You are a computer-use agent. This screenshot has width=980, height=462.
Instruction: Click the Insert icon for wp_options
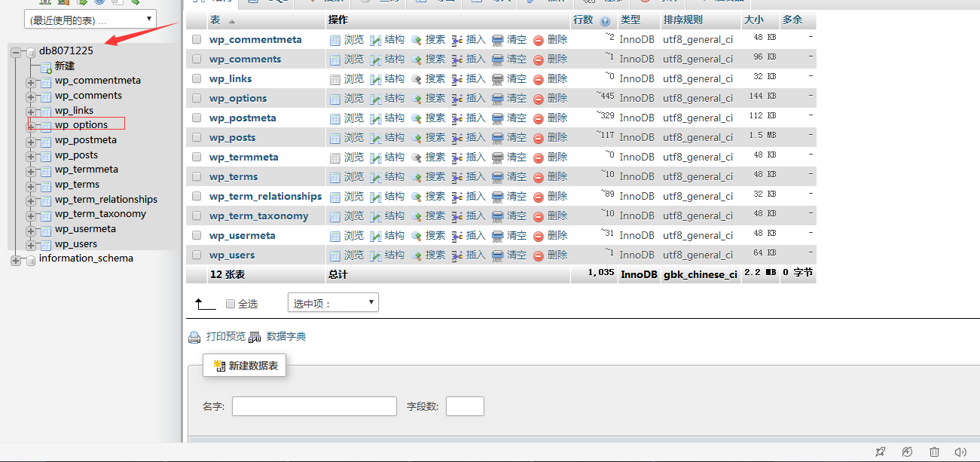[457, 99]
